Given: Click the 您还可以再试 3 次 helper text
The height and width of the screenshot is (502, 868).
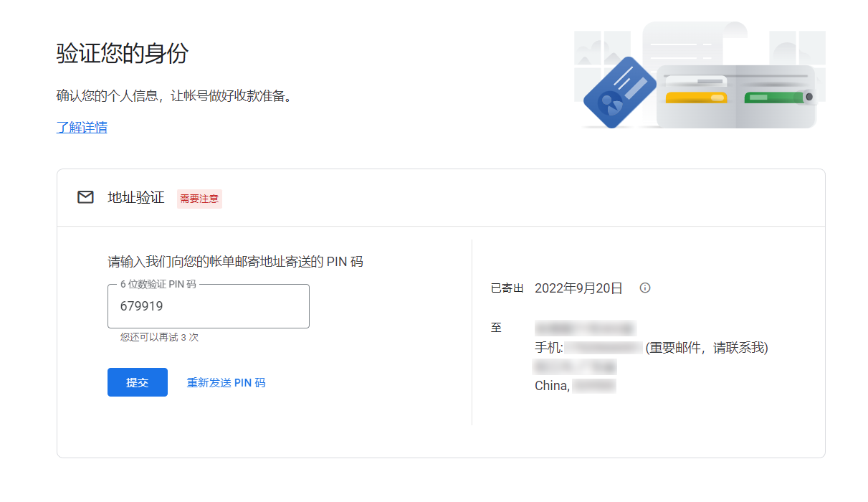Looking at the screenshot, I should click(159, 337).
